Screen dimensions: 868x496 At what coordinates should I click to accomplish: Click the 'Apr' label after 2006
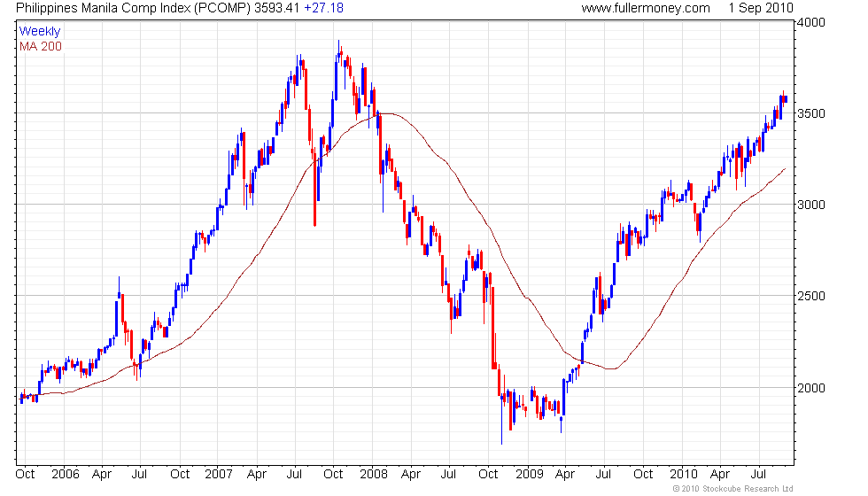(x=102, y=475)
